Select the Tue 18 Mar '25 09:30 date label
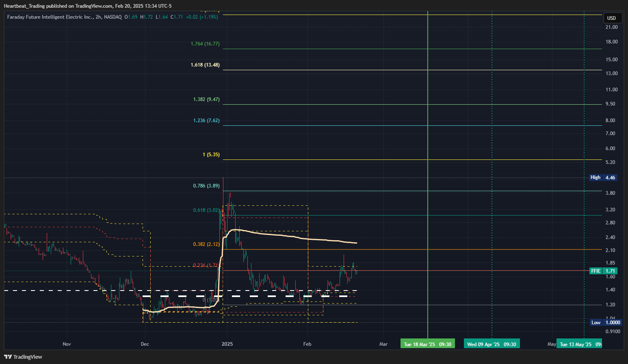This screenshot has width=628, height=364. pos(427,344)
